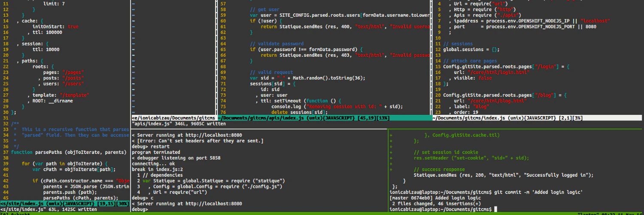Select the 'posts: "/posts"' line
Image resolution: width=644 pixels, height=215 pixels.
(61, 78)
